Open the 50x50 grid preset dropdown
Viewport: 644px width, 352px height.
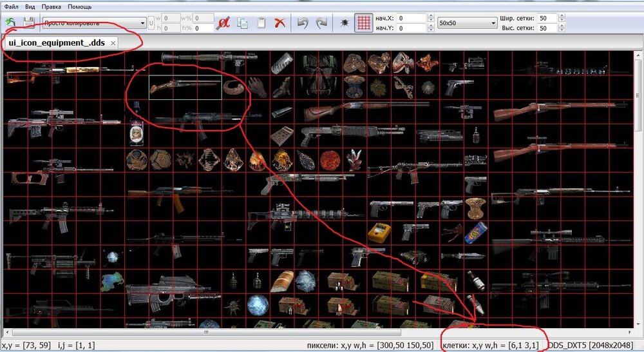click(x=468, y=23)
